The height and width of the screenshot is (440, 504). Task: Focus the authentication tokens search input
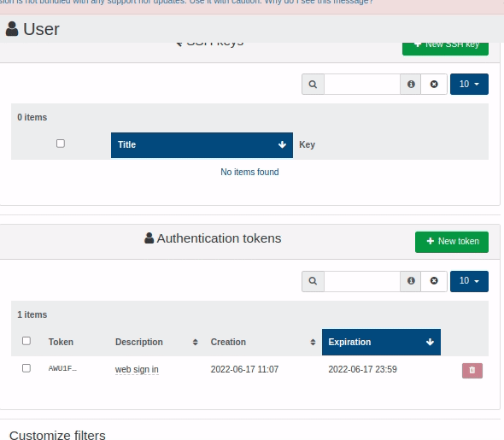click(362, 281)
